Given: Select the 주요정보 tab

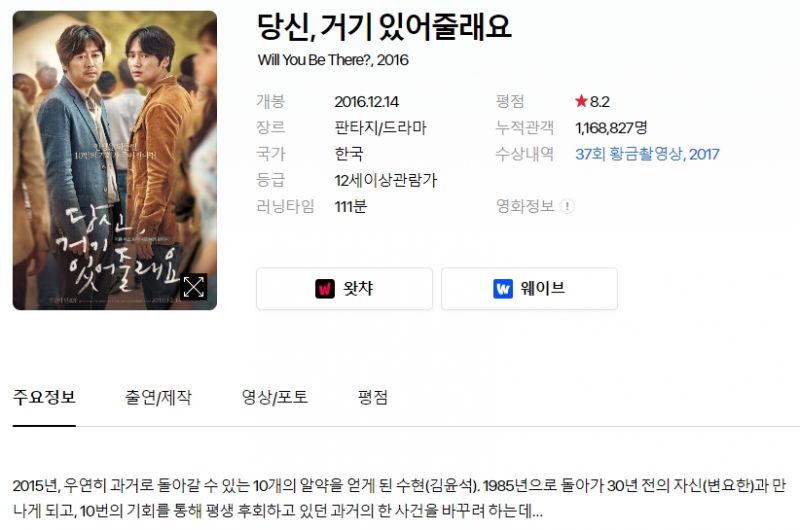Looking at the screenshot, I should tap(44, 397).
